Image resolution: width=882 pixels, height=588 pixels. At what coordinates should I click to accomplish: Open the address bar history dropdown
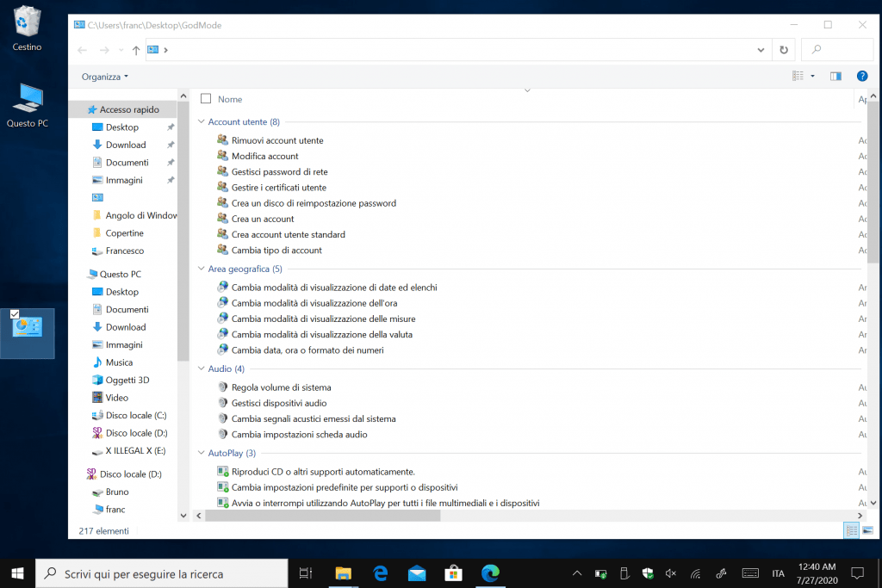point(761,50)
